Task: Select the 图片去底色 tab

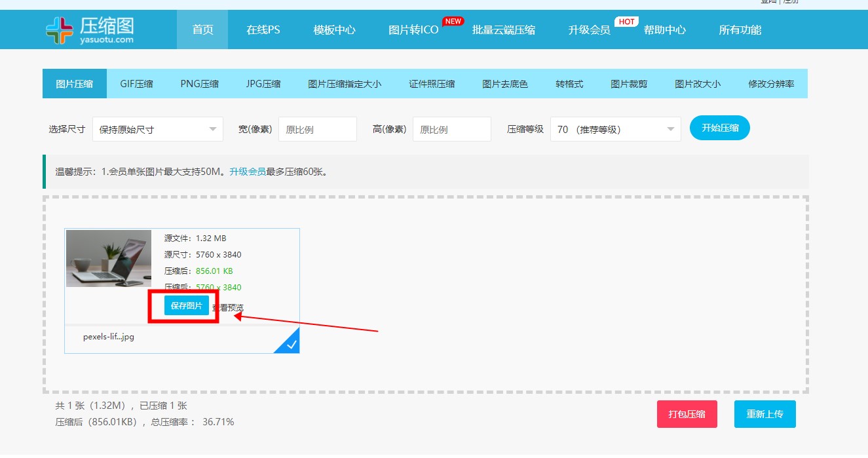Action: click(504, 84)
